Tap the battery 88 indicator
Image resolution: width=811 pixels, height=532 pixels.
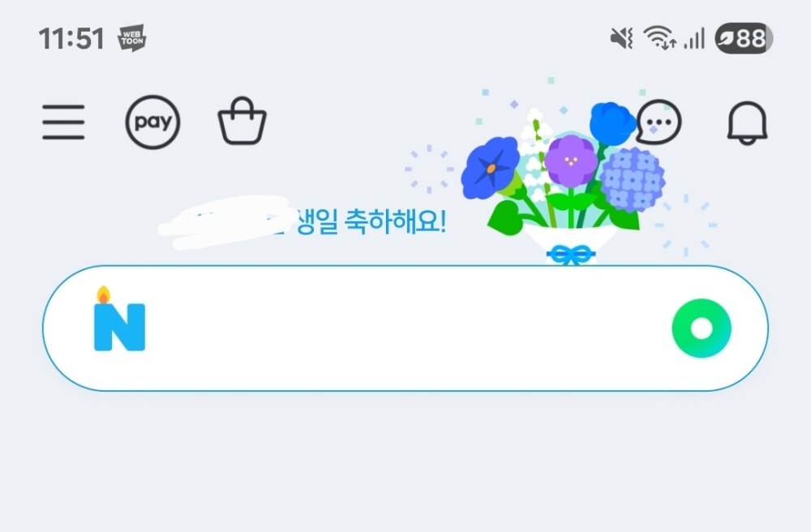click(744, 38)
